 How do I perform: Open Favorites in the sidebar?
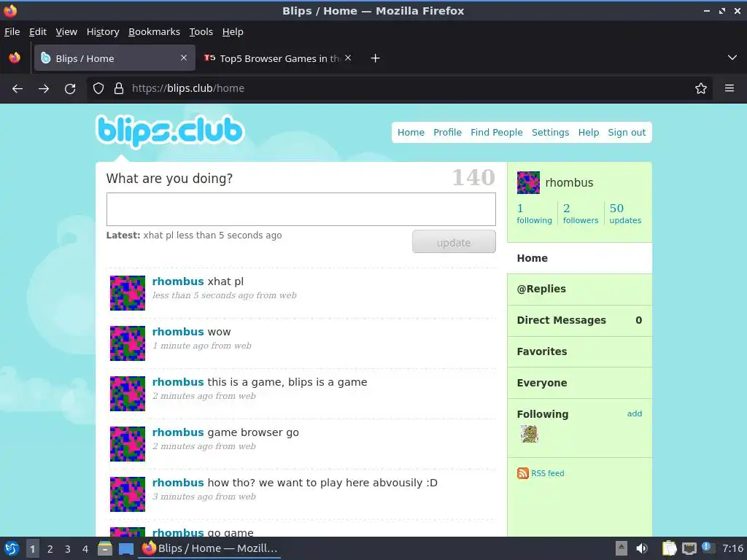click(x=579, y=351)
